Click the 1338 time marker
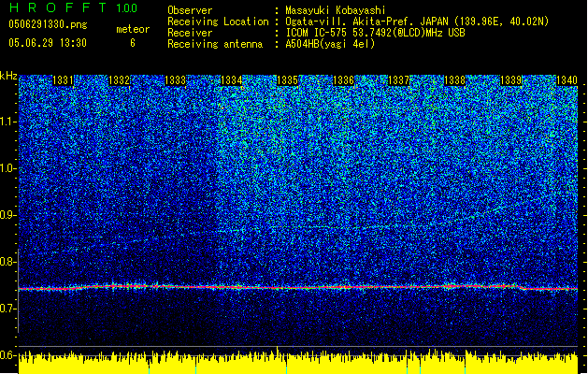This screenshot has width=588, height=374. click(454, 80)
